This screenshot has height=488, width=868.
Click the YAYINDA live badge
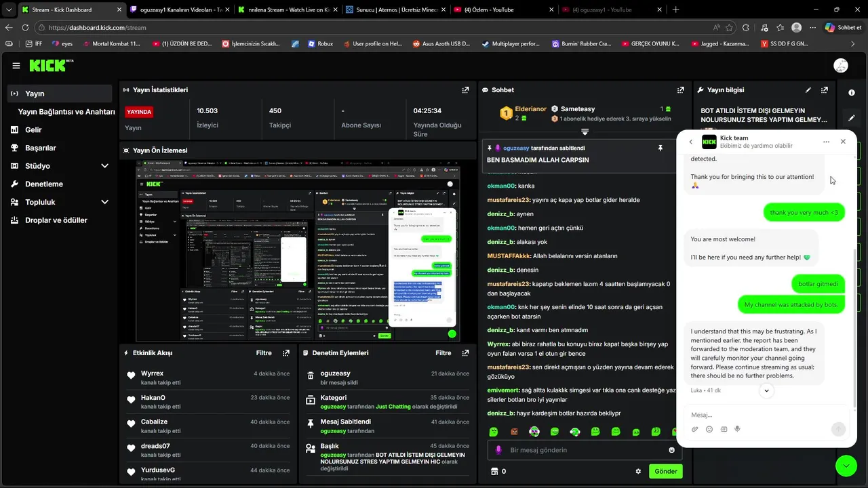[x=139, y=112]
